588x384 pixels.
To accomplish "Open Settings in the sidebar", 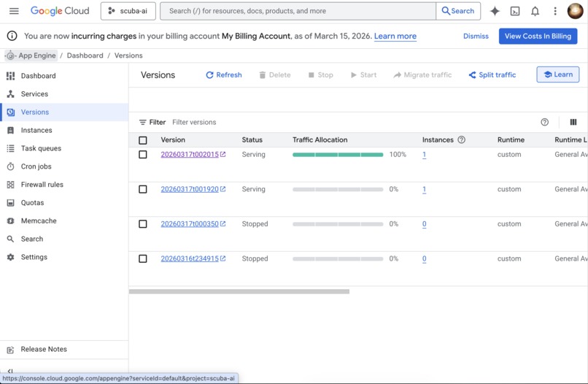I will tap(64, 257).
